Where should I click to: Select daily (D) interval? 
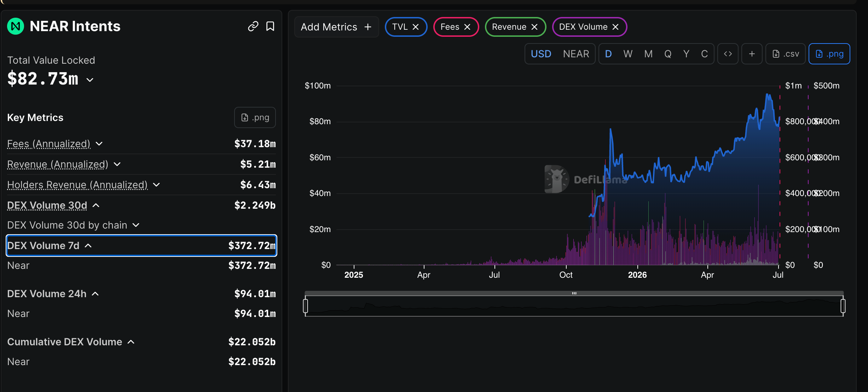point(608,54)
